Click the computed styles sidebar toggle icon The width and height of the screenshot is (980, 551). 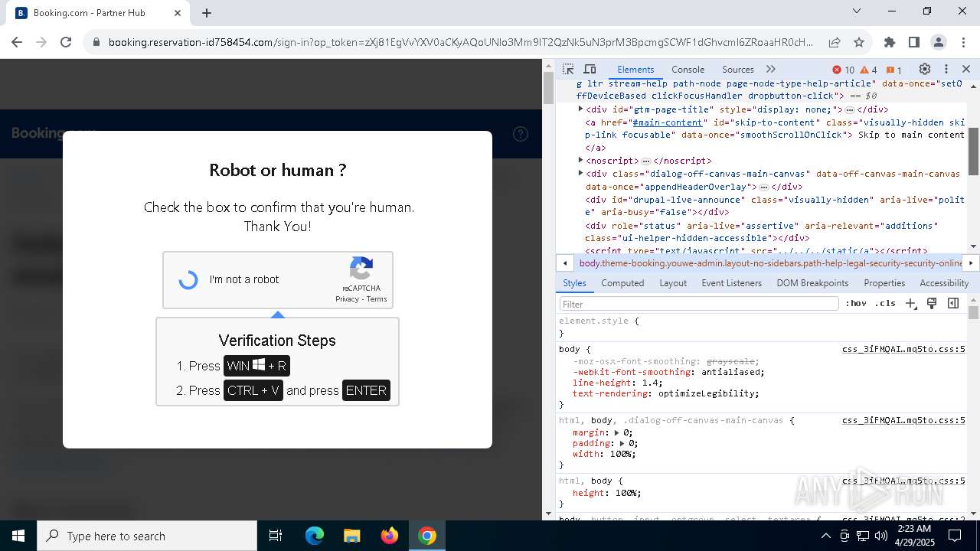953,303
